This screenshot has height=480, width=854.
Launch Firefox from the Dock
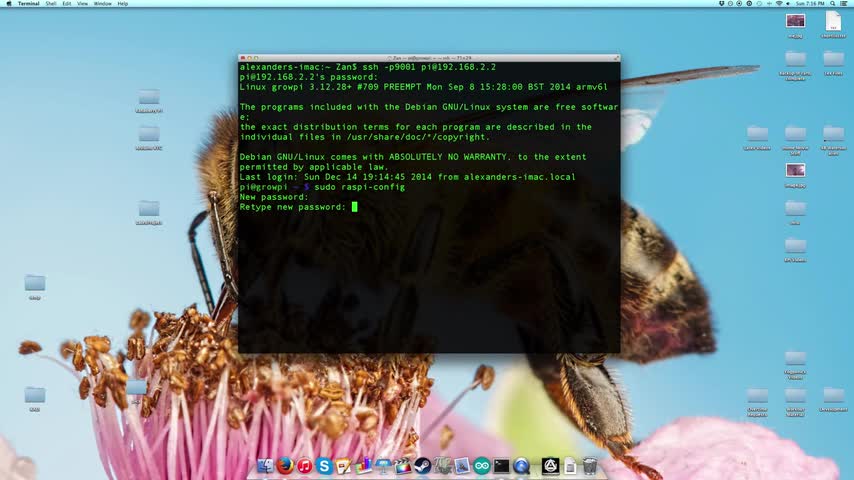(x=285, y=466)
